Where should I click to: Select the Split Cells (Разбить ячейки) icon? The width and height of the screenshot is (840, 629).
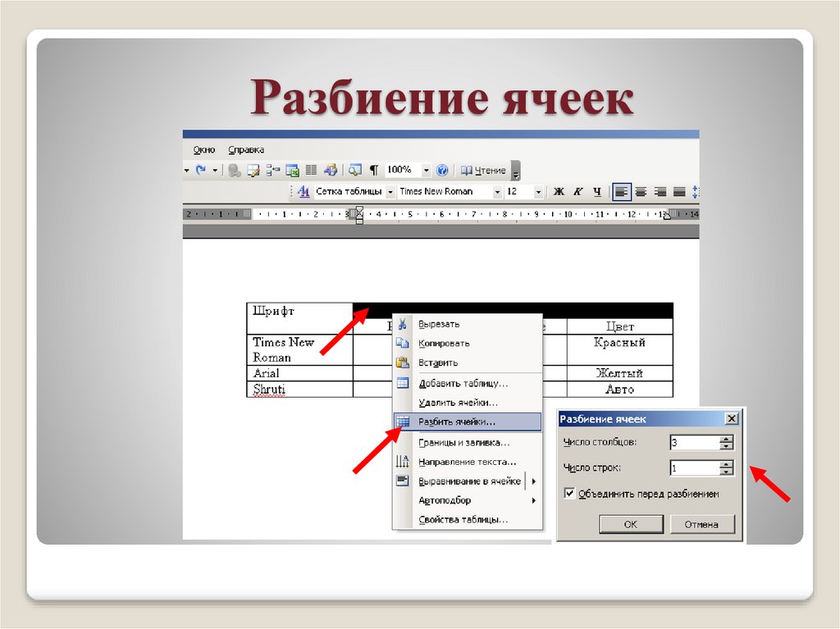pyautogui.click(x=401, y=422)
